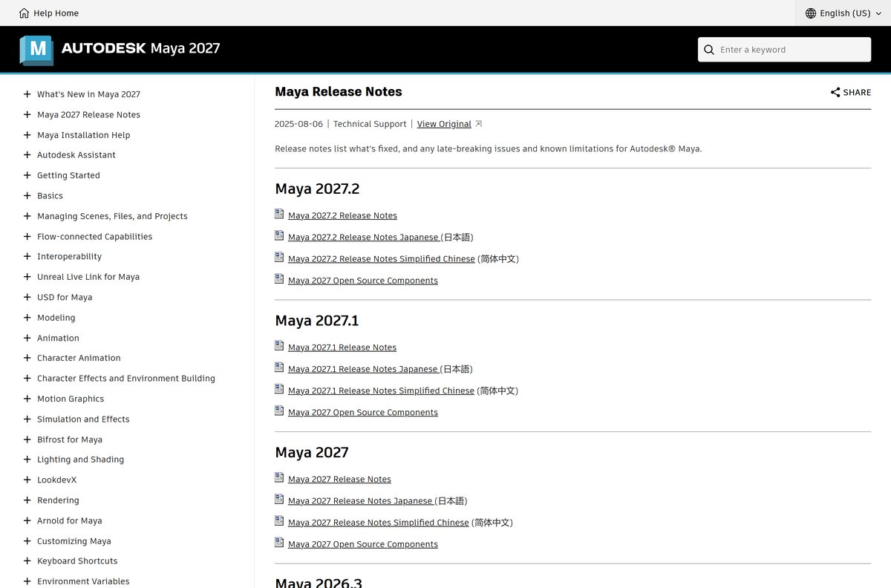The width and height of the screenshot is (891, 588).
Task: Expand the Interoperability section
Action: tap(27, 256)
